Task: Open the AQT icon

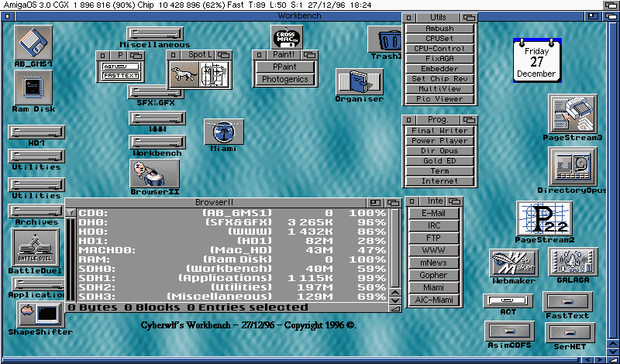Action: pyautogui.click(x=508, y=300)
